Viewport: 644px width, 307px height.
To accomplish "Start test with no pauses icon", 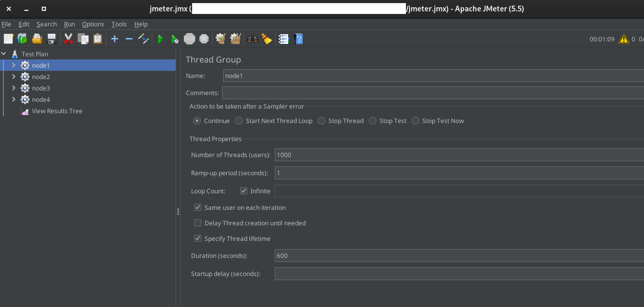I will click(x=175, y=39).
